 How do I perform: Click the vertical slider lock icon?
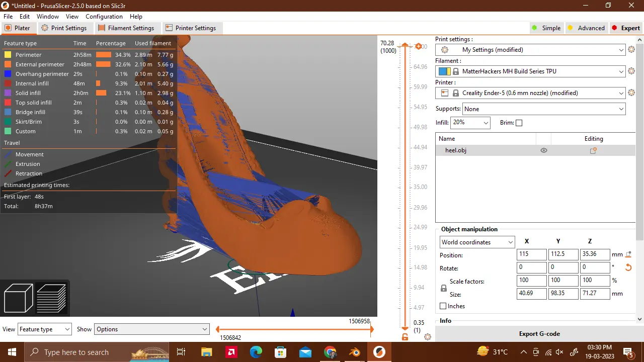[x=405, y=337]
